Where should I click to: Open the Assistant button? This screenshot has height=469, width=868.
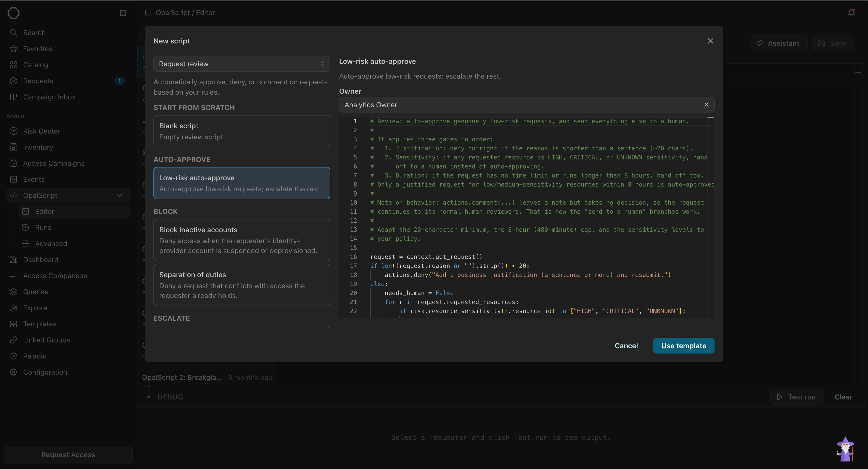click(778, 43)
